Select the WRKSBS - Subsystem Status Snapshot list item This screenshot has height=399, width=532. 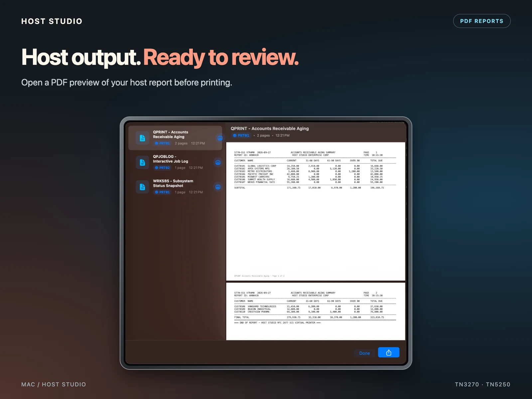(175, 187)
